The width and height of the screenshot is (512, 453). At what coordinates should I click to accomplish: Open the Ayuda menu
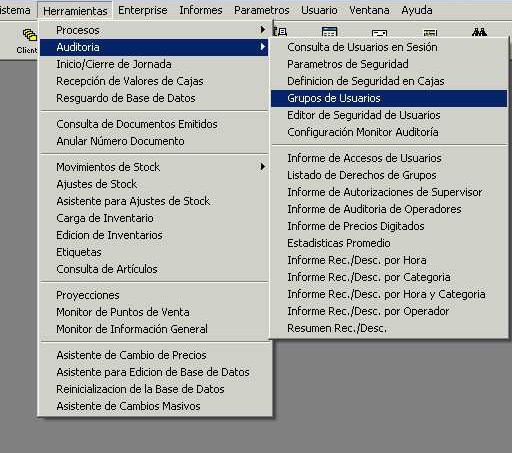coord(417,10)
